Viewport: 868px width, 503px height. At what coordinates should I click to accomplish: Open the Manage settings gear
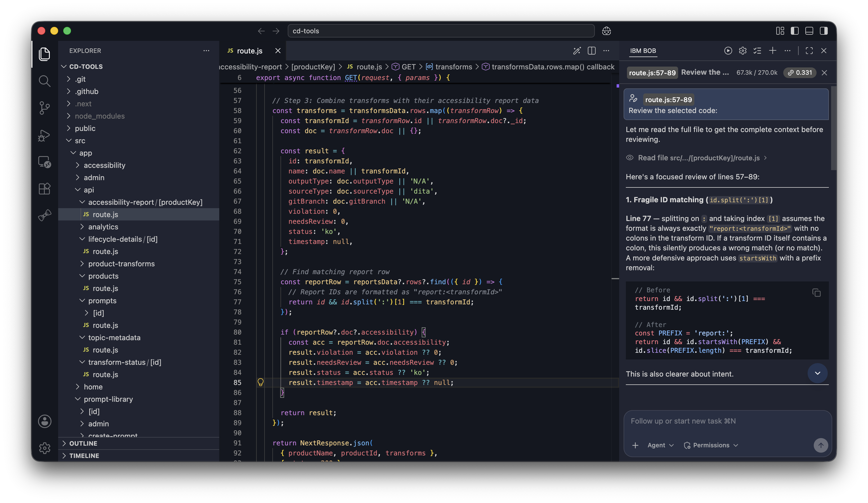(x=44, y=448)
